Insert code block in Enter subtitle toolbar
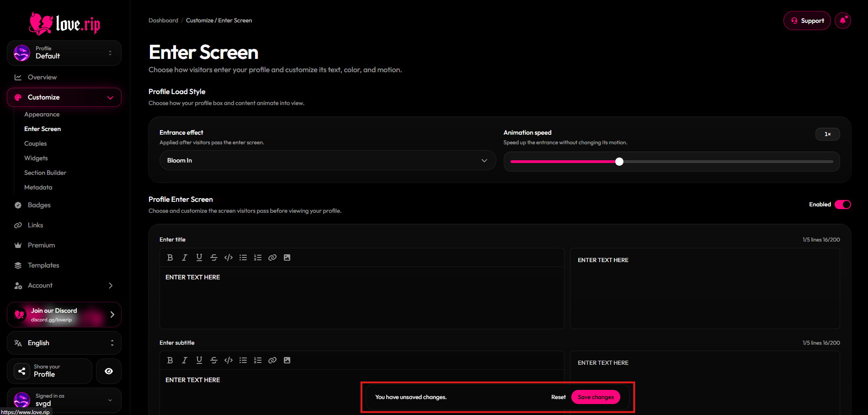Screen dimensions: 868x415 coord(229,360)
